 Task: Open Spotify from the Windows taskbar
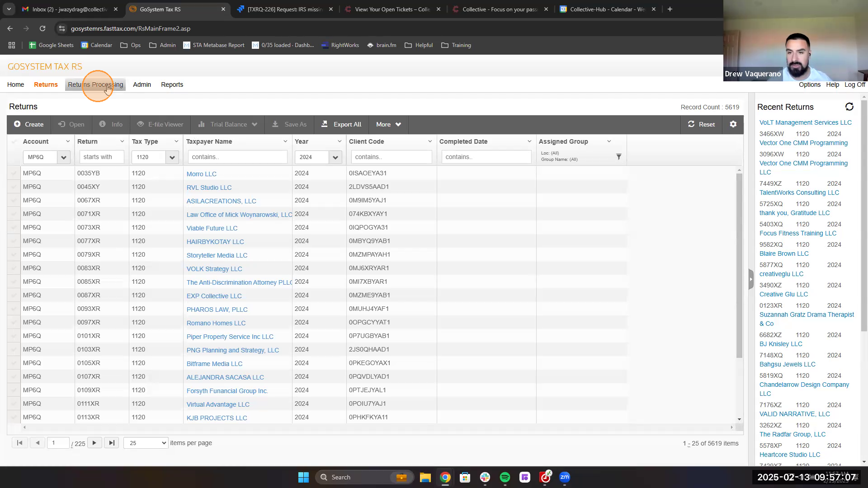[x=505, y=477]
